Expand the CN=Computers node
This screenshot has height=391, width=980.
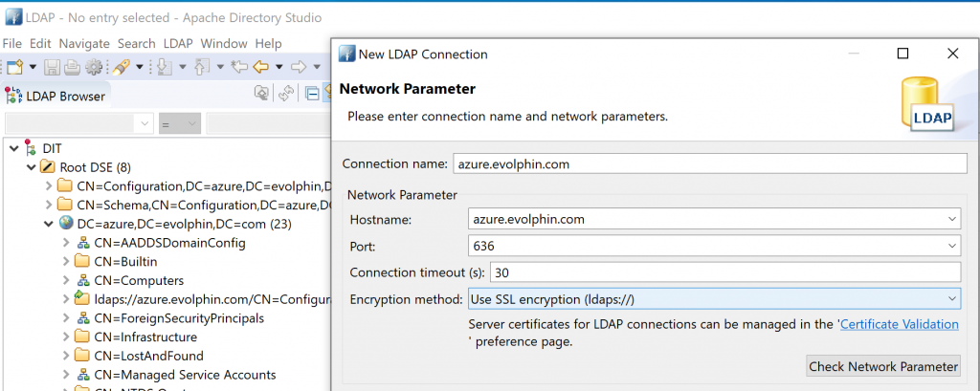66,280
